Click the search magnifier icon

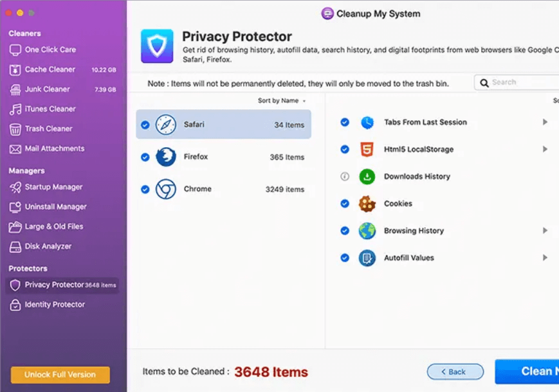click(x=484, y=83)
